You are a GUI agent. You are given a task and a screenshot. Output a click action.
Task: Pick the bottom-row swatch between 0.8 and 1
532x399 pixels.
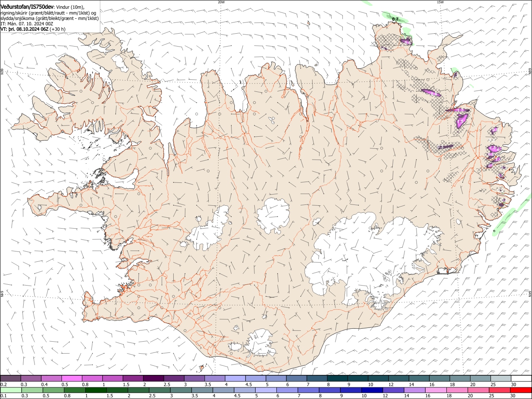point(74,390)
